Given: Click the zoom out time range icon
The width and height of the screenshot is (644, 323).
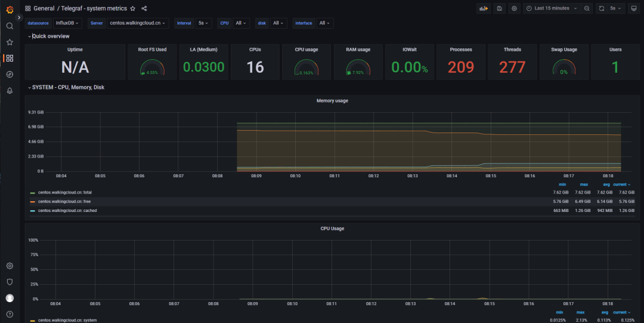Looking at the screenshot, I should (587, 8).
